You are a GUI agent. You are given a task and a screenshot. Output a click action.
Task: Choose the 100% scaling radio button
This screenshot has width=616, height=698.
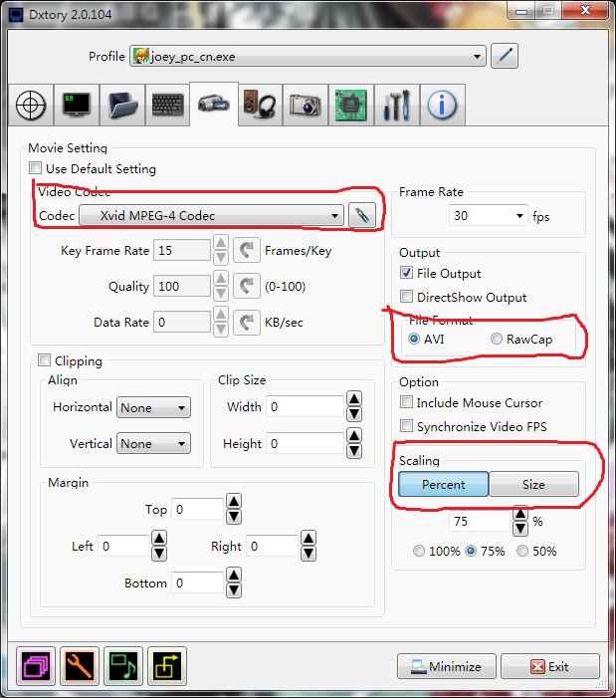point(419,551)
